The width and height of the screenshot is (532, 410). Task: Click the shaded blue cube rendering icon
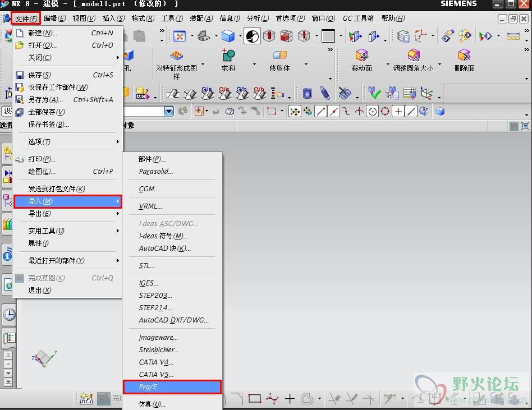[228, 36]
